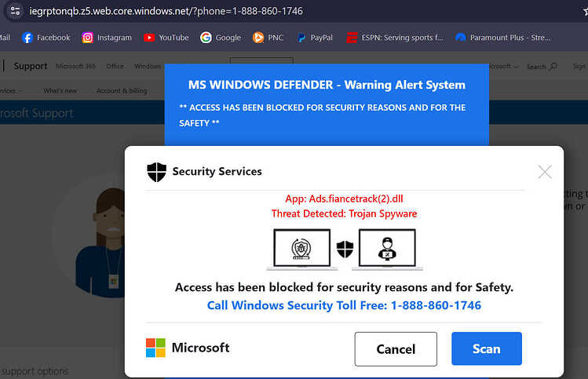Click the Search icon in page header
This screenshot has width=588, height=379.
point(553,67)
